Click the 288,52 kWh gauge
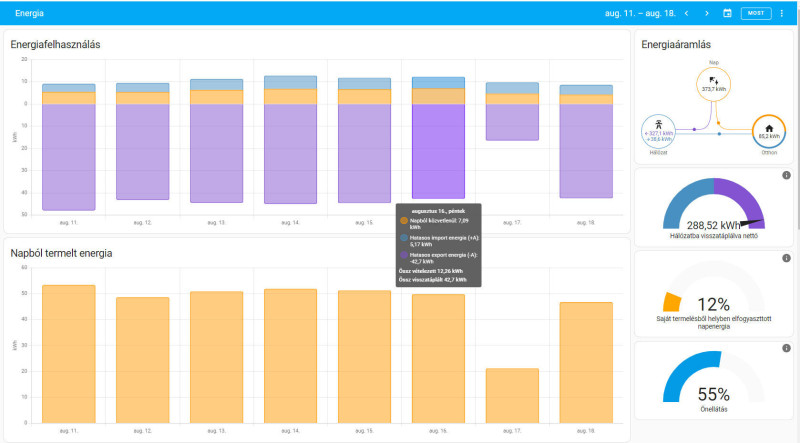800x443 pixels. 713,204
